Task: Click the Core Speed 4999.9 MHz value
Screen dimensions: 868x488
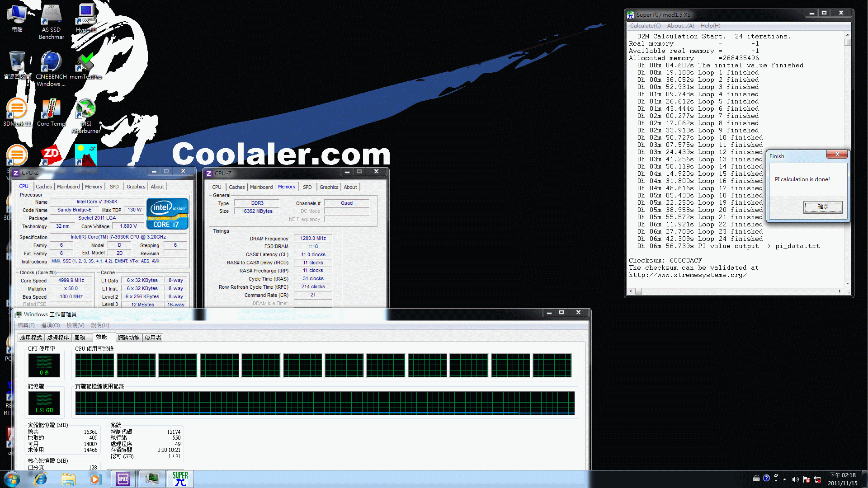Action: [71, 281]
